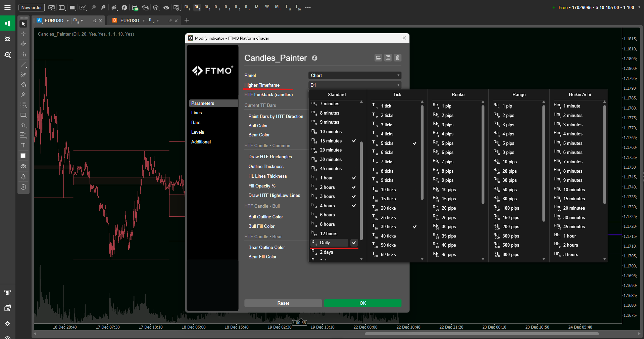Viewport: 644px width, 339px height.
Task: Open the Bull Fill Color setting
Action: (261, 226)
